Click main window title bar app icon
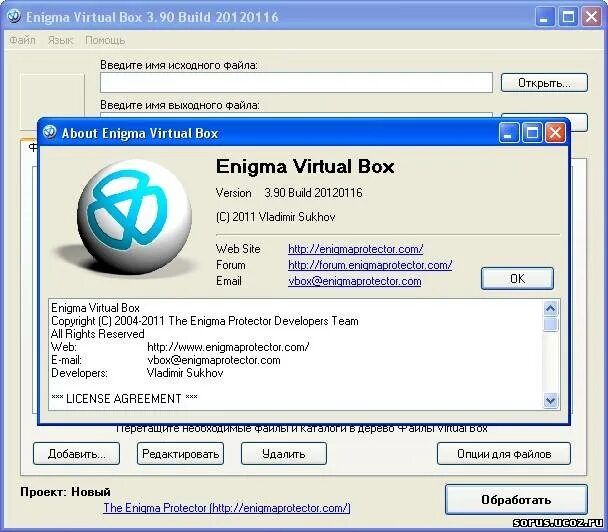This screenshot has width=608, height=532. [x=14, y=16]
